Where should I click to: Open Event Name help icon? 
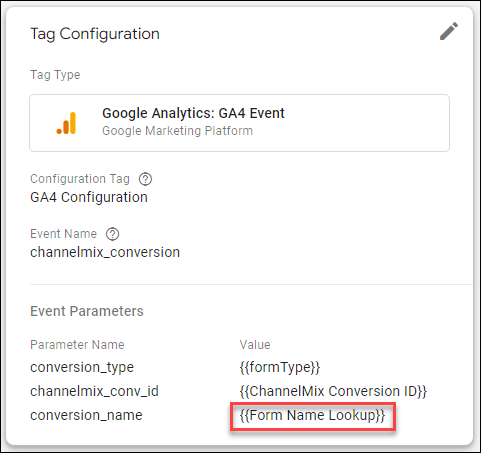pyautogui.click(x=112, y=234)
